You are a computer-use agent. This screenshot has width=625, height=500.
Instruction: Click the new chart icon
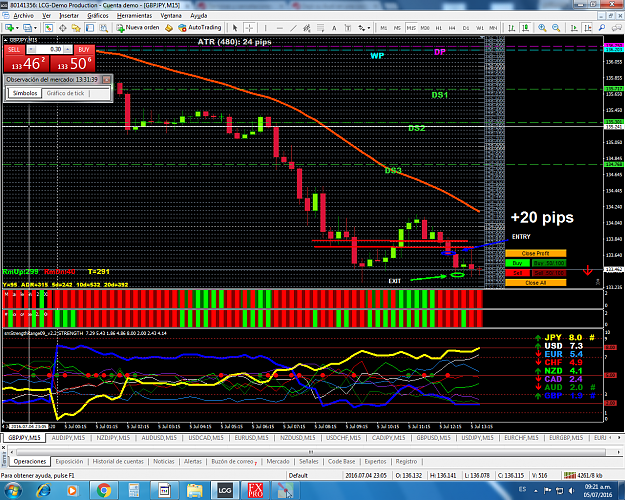click(9, 28)
